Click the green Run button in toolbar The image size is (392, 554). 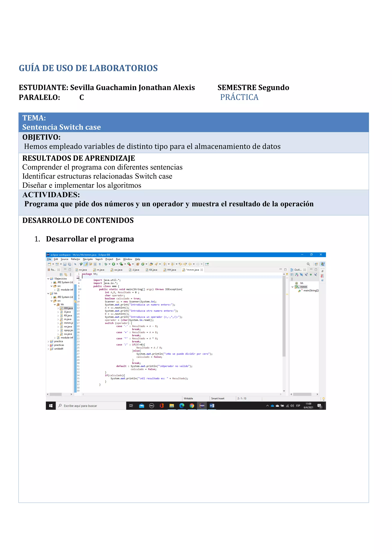point(114,264)
